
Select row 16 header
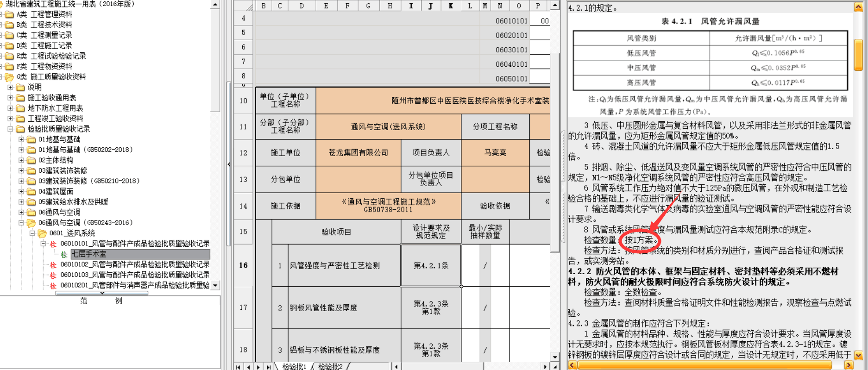(x=244, y=265)
